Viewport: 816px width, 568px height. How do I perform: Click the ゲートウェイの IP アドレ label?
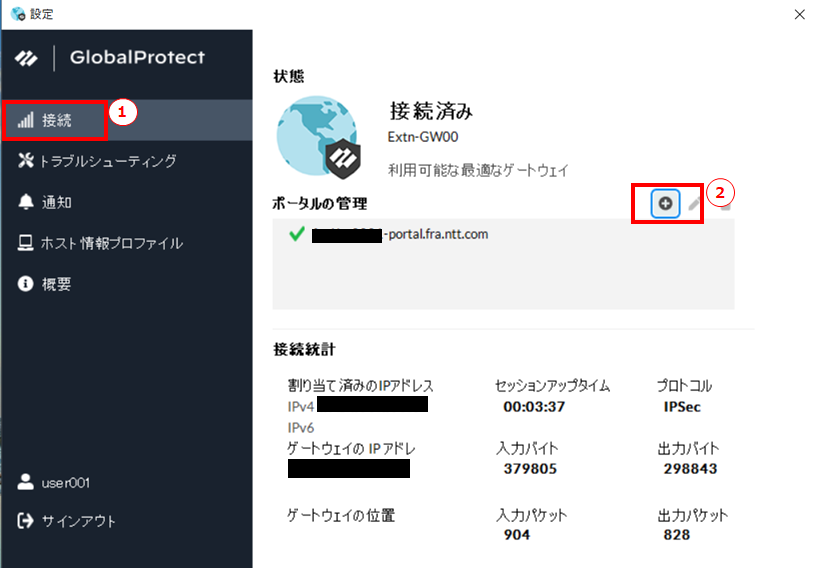(x=351, y=448)
